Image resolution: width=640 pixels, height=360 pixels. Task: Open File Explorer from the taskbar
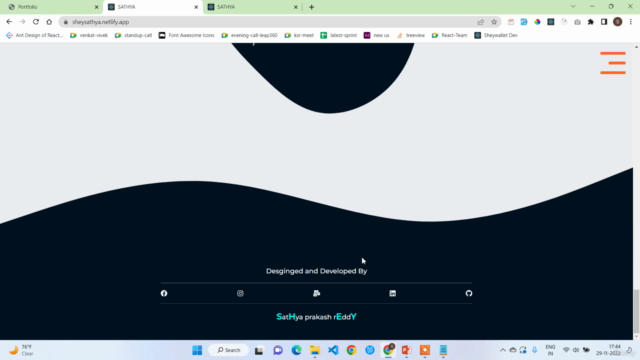click(315, 350)
